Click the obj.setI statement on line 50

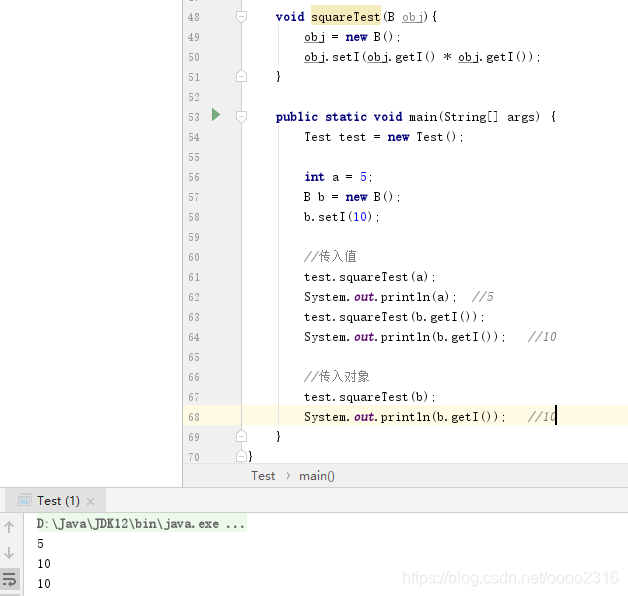click(422, 57)
